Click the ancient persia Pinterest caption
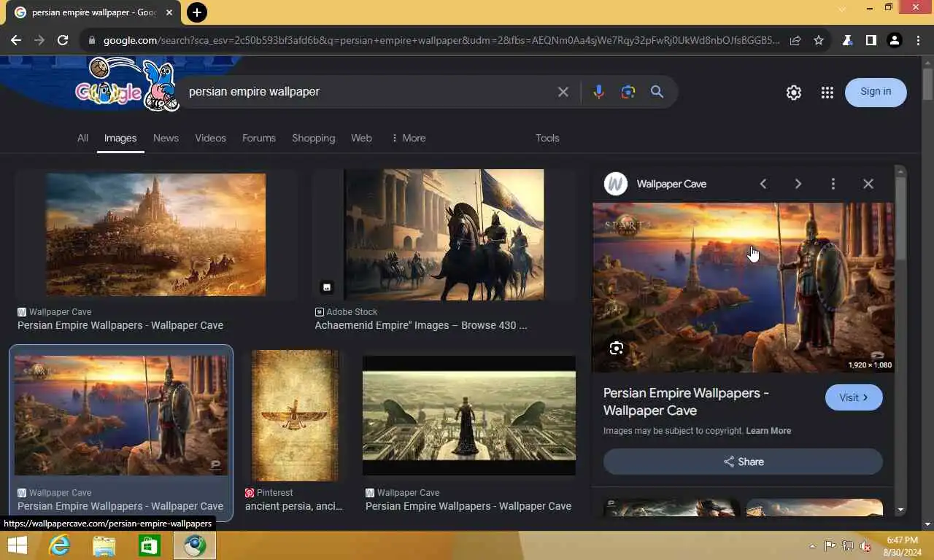 coord(293,506)
